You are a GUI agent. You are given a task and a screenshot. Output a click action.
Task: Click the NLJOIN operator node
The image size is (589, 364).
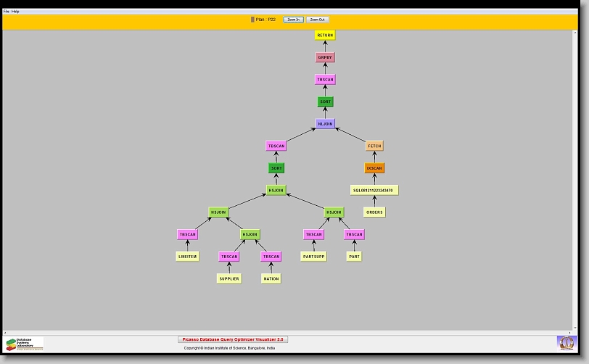(x=325, y=124)
